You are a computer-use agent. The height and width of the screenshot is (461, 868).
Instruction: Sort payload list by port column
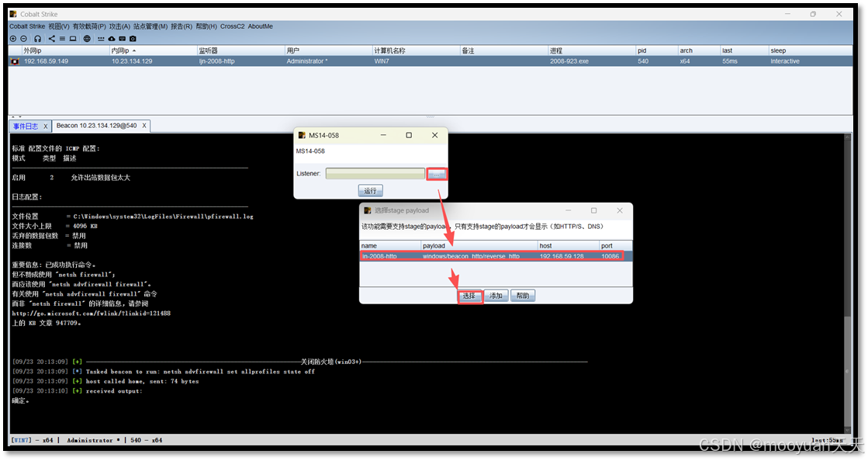tap(616, 245)
